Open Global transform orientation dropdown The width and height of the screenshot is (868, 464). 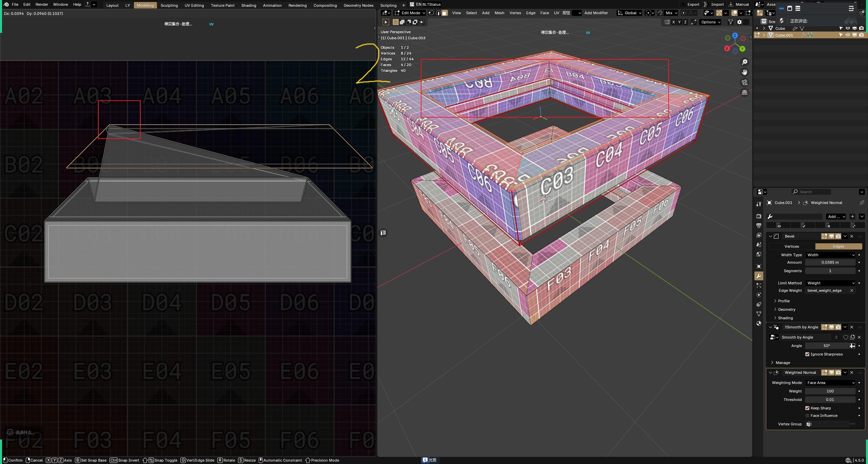click(630, 13)
